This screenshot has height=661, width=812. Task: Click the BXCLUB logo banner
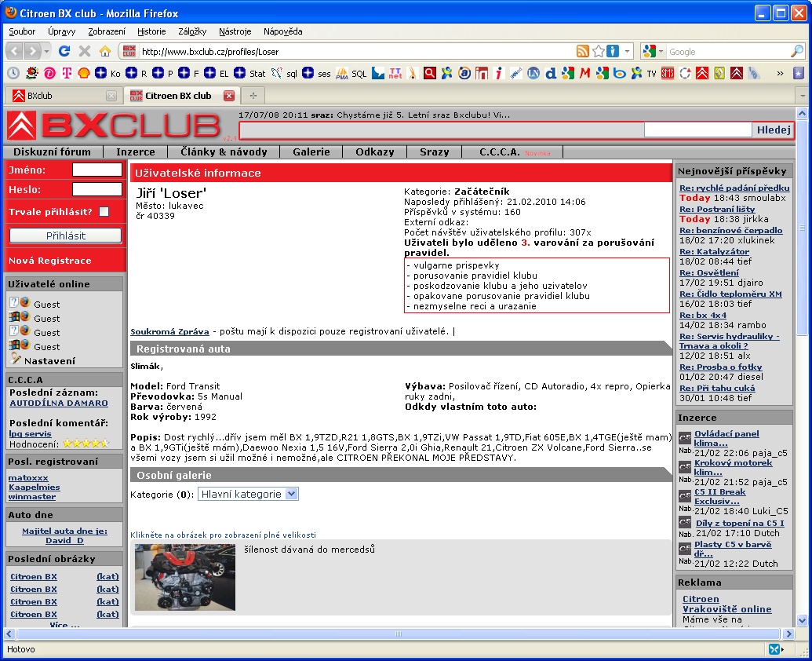click(115, 126)
